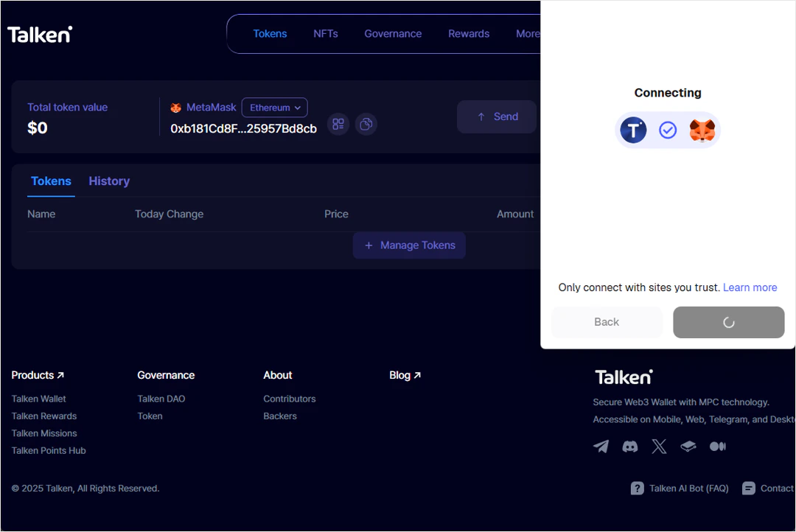Open Governance in top navigation
The width and height of the screenshot is (796, 532).
(x=393, y=33)
